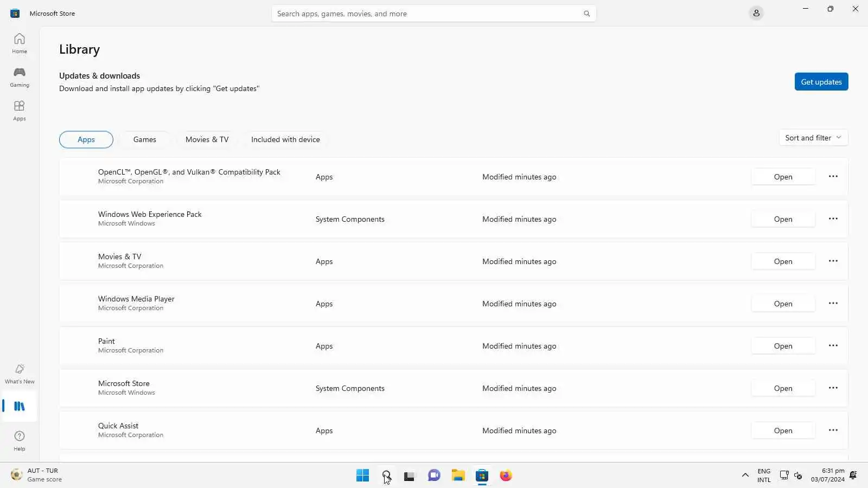Screen dimensions: 868x488
Task: Show hidden system tray icons
Action: pyautogui.click(x=745, y=475)
